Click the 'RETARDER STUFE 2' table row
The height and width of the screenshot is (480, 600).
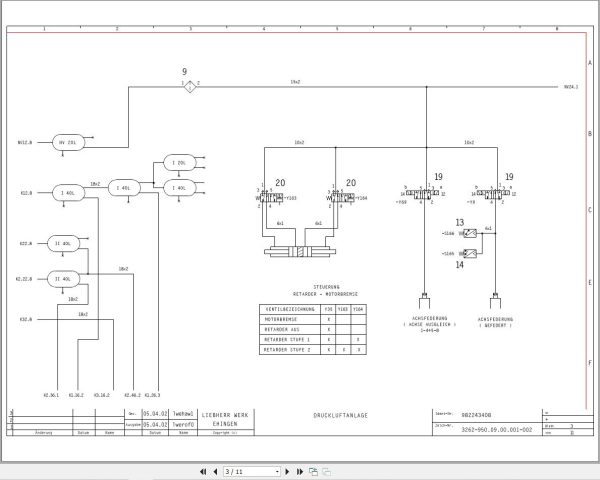pyautogui.click(x=313, y=350)
